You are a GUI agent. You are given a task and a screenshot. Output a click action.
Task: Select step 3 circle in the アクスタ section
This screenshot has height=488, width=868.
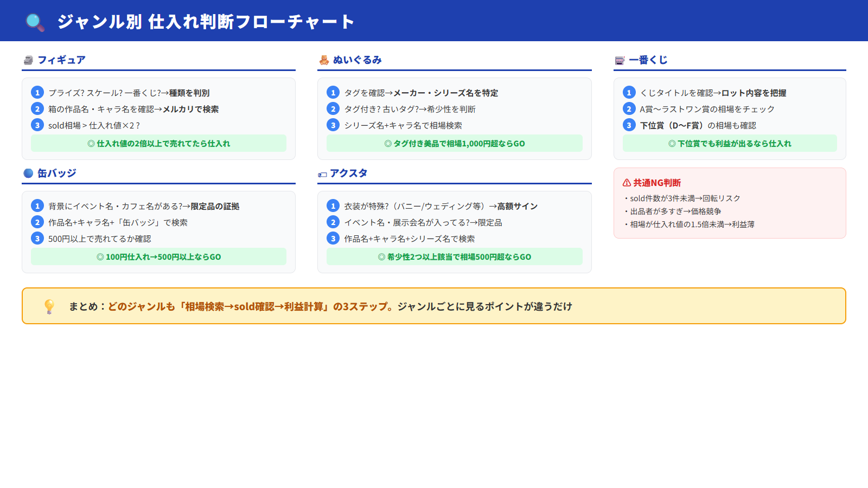click(x=333, y=238)
